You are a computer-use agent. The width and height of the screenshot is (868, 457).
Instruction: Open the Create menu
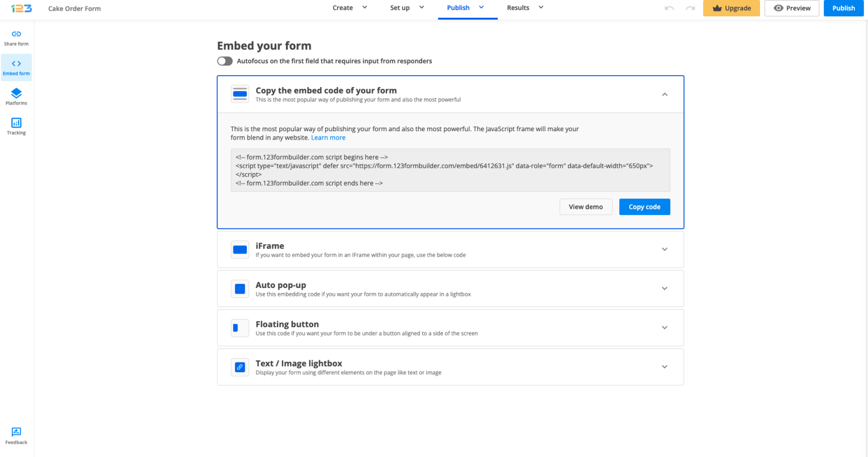(x=350, y=8)
